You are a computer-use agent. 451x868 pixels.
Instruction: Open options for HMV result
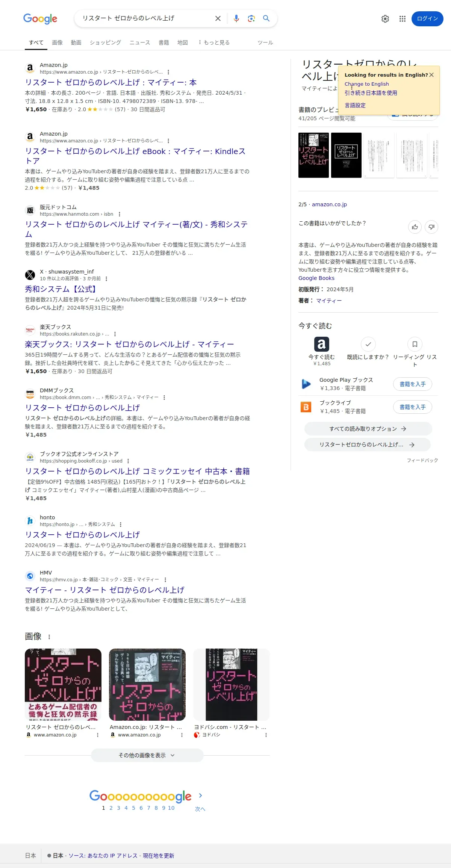click(x=165, y=580)
